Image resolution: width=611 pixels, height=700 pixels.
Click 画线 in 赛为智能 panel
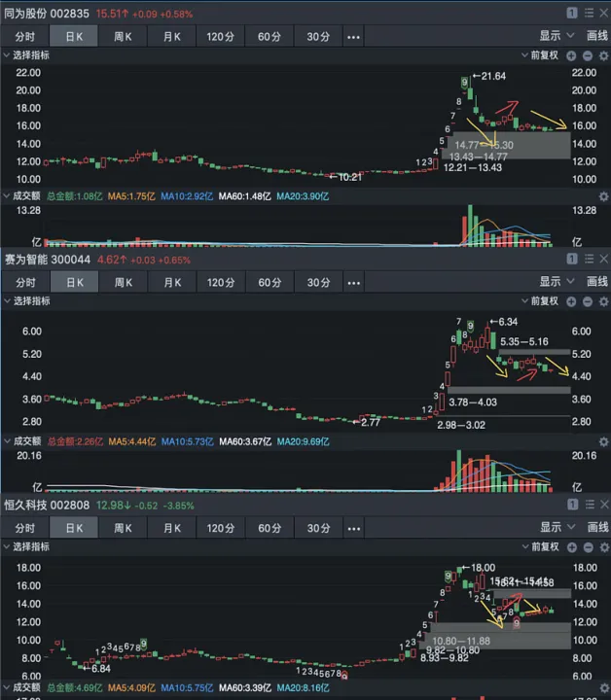click(x=597, y=282)
